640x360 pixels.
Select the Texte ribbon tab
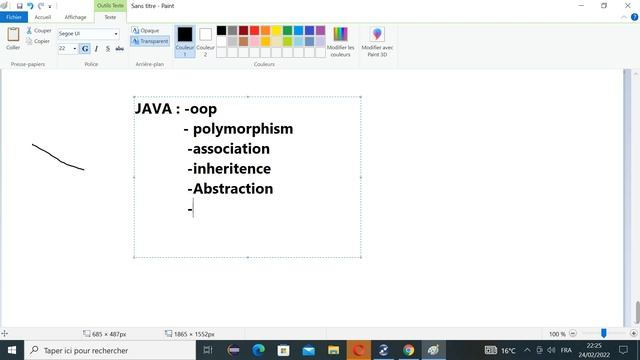[110, 17]
